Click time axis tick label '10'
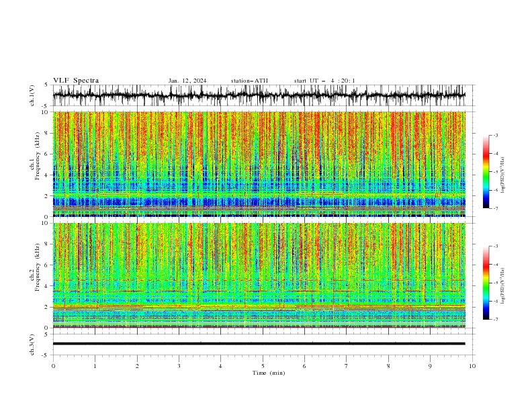The height and width of the screenshot is (411, 532). [x=472, y=366]
